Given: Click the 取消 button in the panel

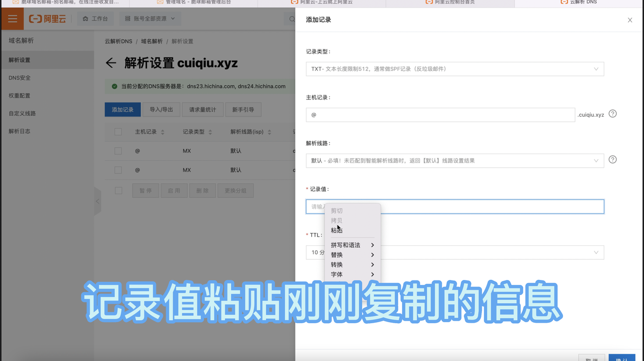Looking at the screenshot, I should pos(592,357).
